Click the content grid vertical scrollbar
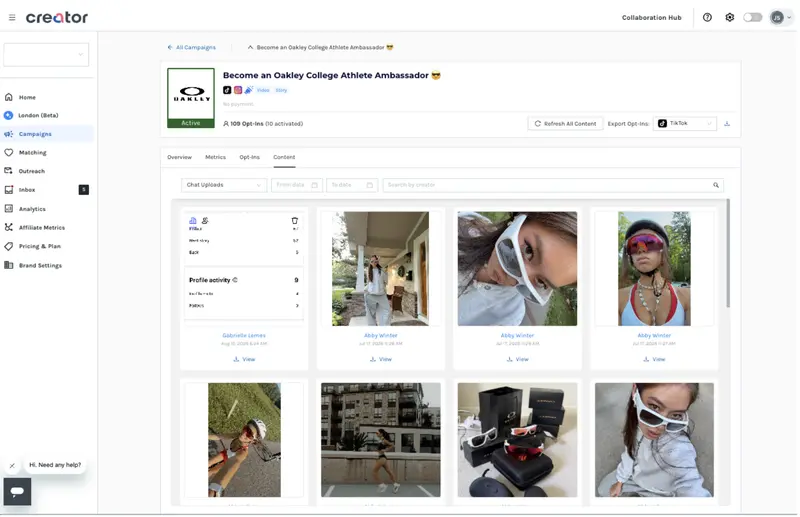Image resolution: width=800 pixels, height=517 pixels. (728, 253)
